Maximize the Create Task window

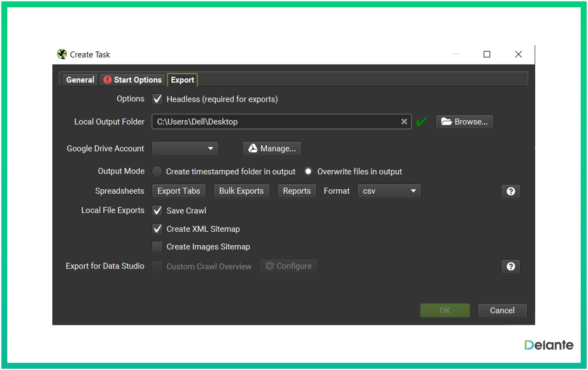click(x=487, y=55)
